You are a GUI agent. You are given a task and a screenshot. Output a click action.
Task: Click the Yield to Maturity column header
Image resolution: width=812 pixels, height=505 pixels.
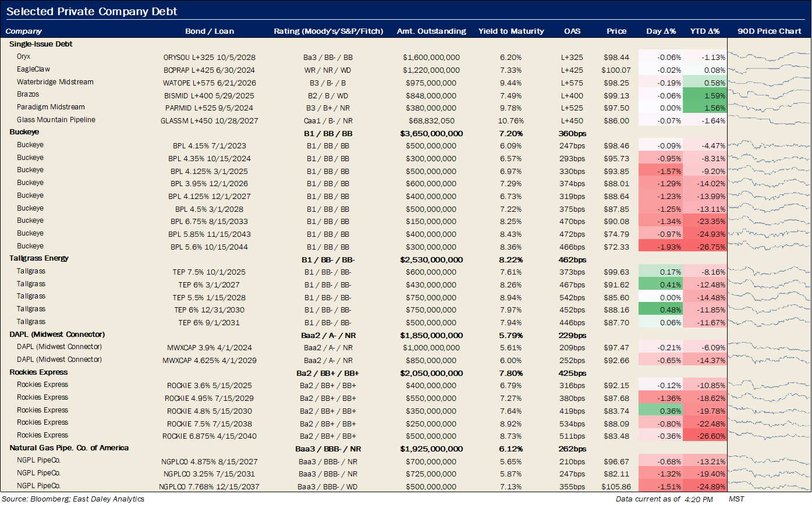pos(511,31)
